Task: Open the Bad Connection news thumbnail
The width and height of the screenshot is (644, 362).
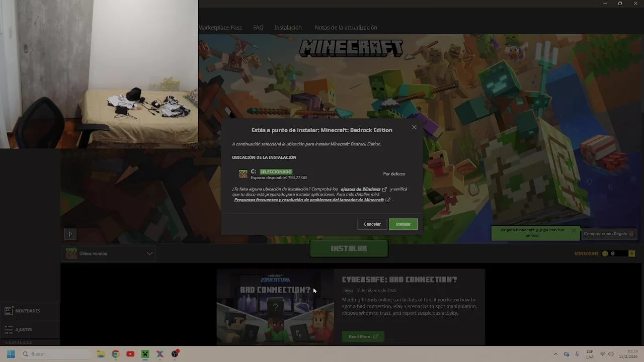Action: tap(275, 307)
